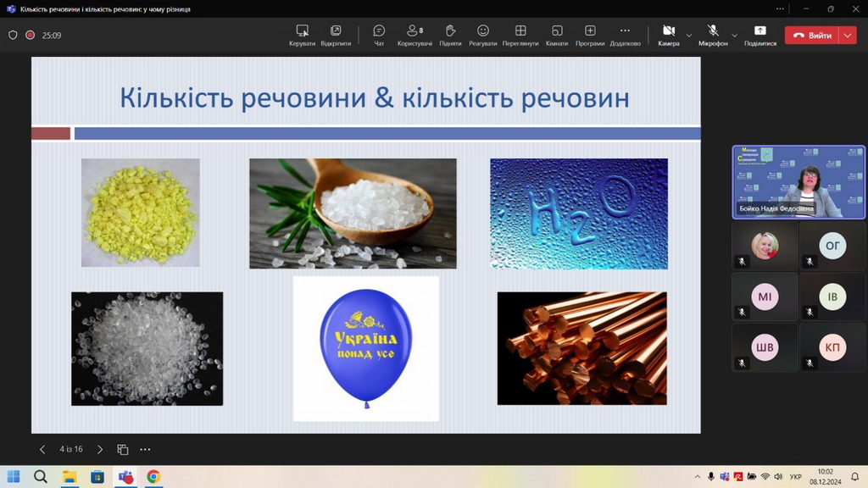The width and height of the screenshot is (868, 488).
Task: Pop out the slides with Відкріпити
Action: [336, 35]
